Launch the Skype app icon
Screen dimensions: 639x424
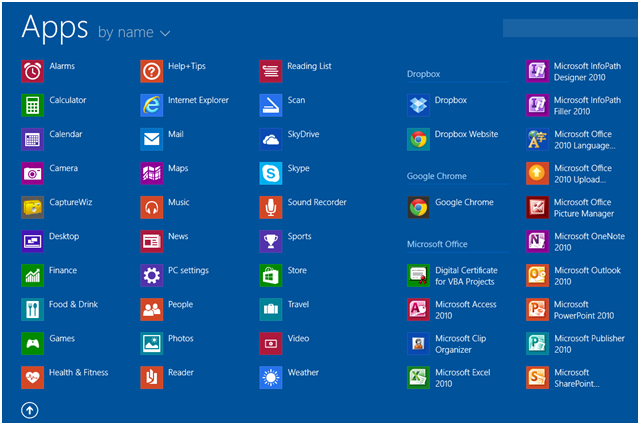pyautogui.click(x=271, y=173)
